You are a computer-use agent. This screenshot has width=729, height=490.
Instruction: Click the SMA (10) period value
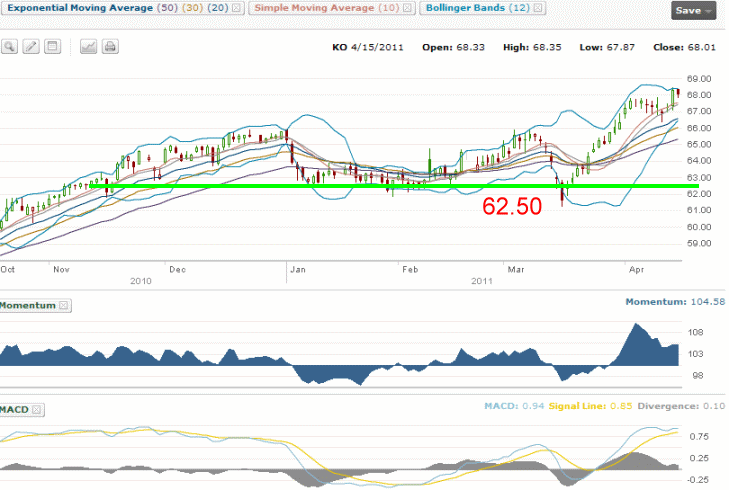[388, 8]
